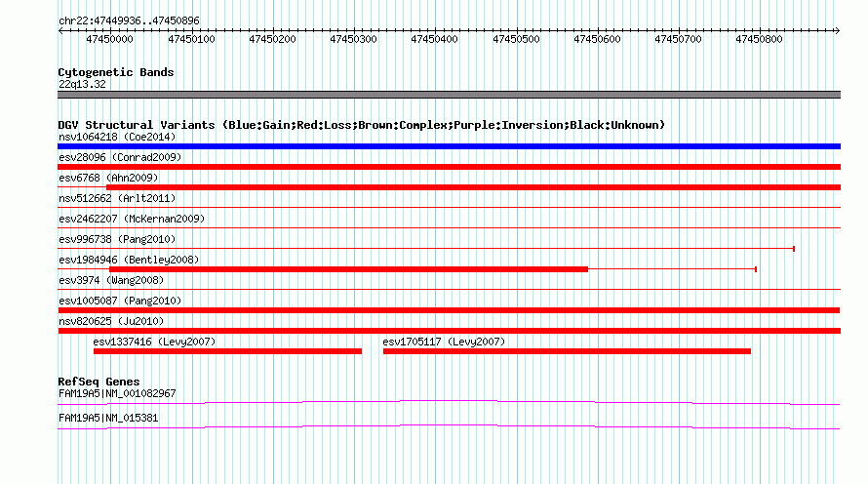Click the 47450000 ruler position label
This screenshot has width=868, height=484.
(x=109, y=39)
